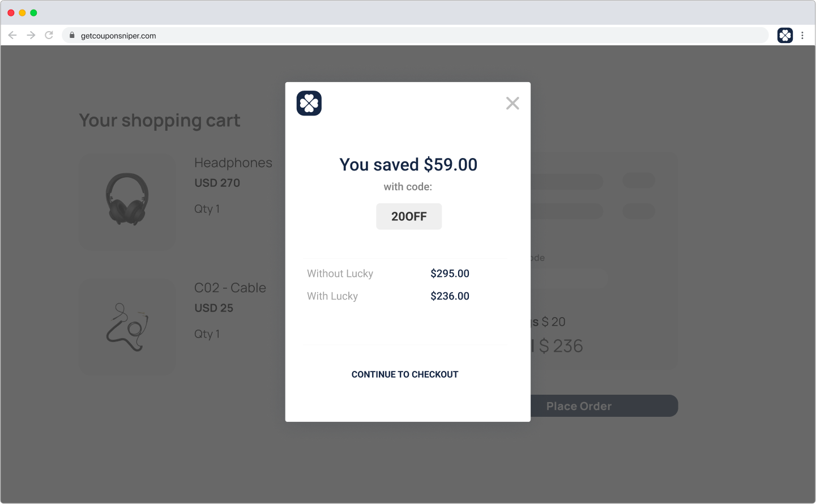816x504 pixels.
Task: Click the Headphones product title
Action: coord(233,163)
